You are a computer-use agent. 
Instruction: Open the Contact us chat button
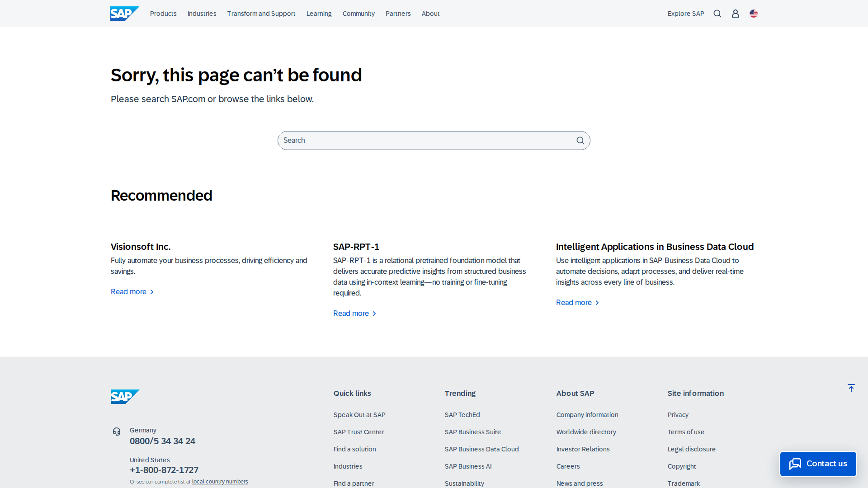[x=818, y=464]
